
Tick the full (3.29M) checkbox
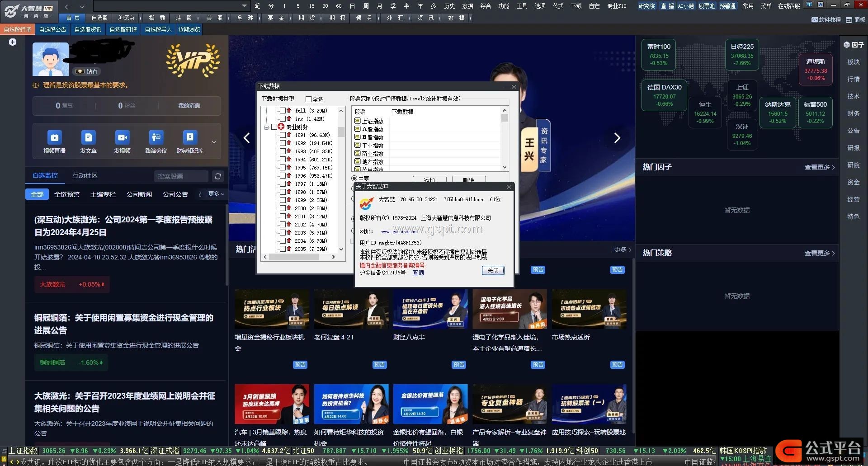click(x=283, y=110)
